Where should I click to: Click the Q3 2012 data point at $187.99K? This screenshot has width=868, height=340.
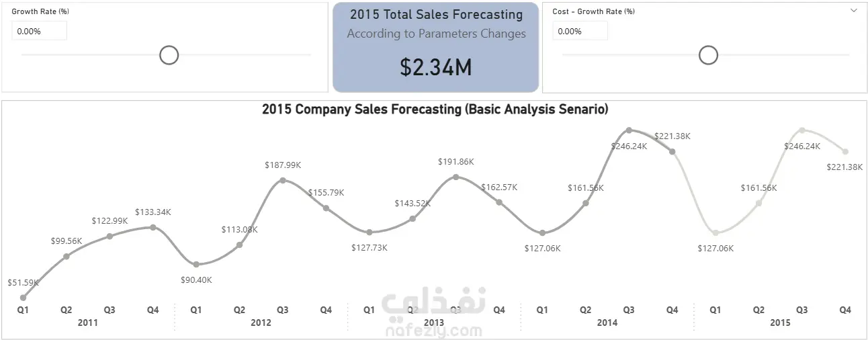click(283, 180)
